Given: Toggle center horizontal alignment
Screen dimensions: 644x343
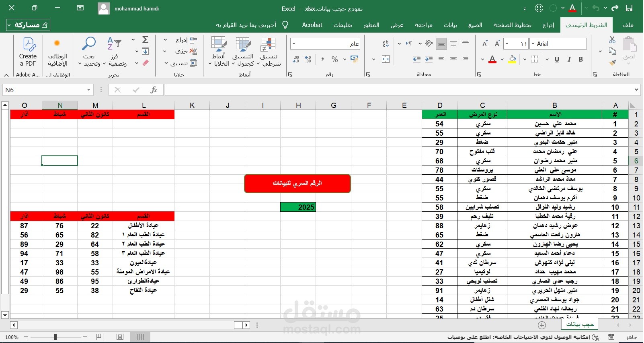Looking at the screenshot, I should pyautogui.click(x=453, y=59).
